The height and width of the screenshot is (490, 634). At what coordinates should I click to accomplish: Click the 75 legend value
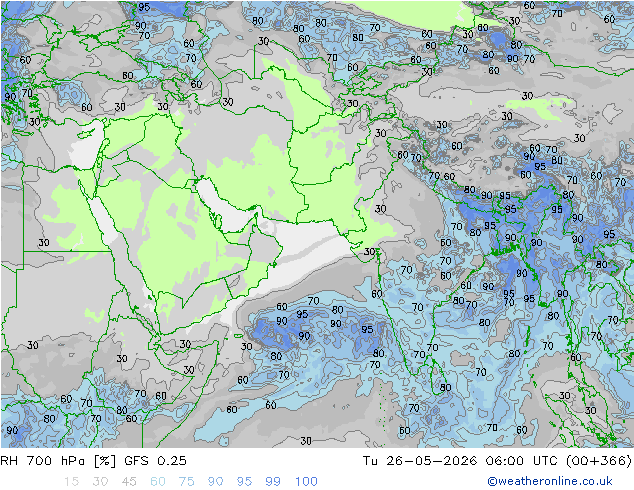coord(187,482)
